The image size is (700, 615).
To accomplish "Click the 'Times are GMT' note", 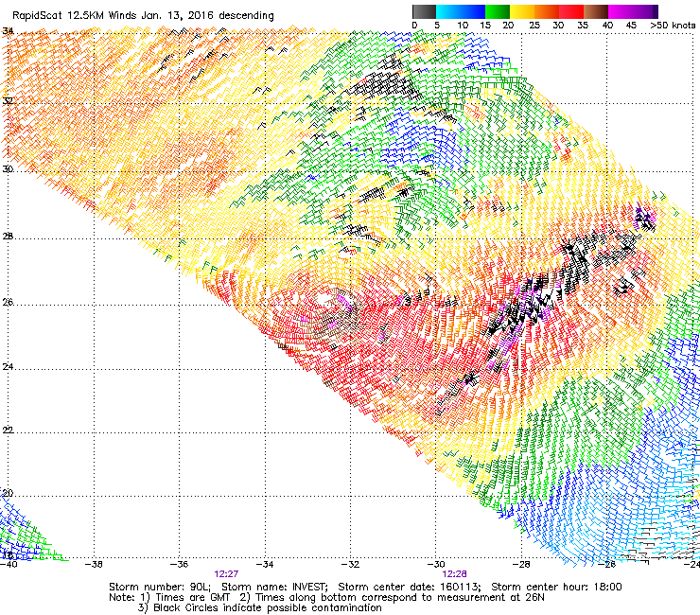I will coord(192,598).
